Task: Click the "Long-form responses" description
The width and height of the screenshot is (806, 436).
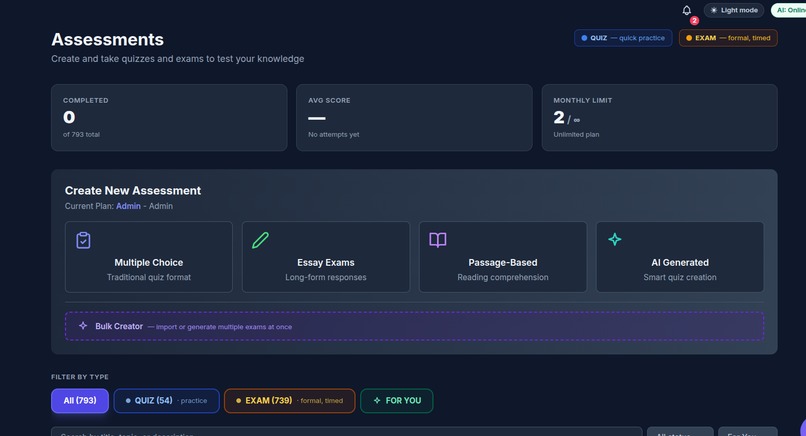Action: [326, 278]
